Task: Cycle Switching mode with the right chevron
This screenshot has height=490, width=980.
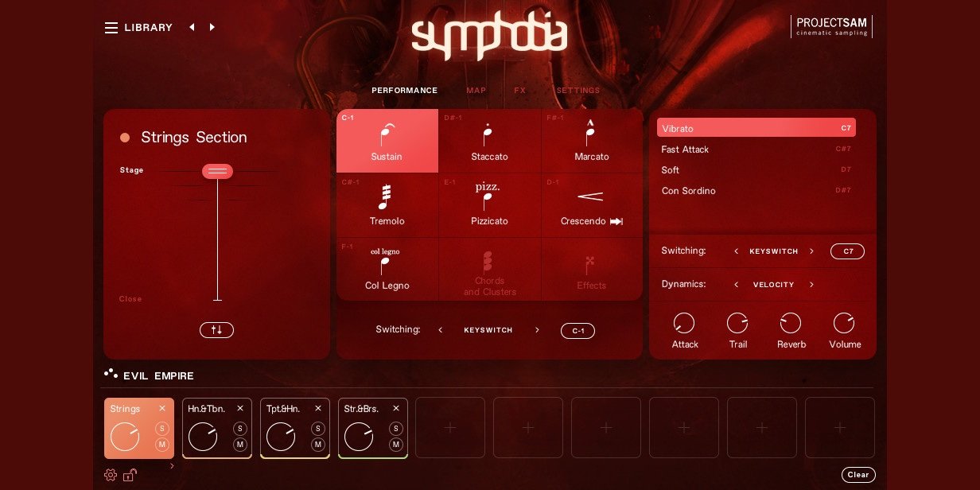Action: pyautogui.click(x=812, y=251)
